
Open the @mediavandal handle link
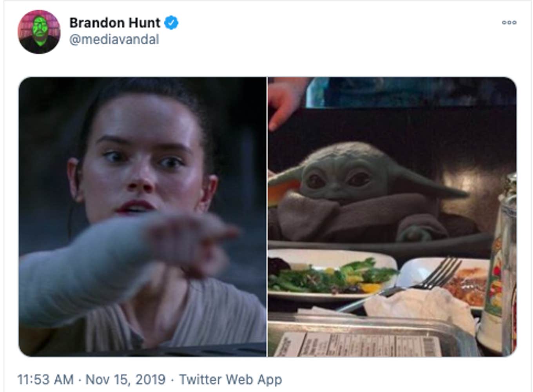[x=114, y=40]
